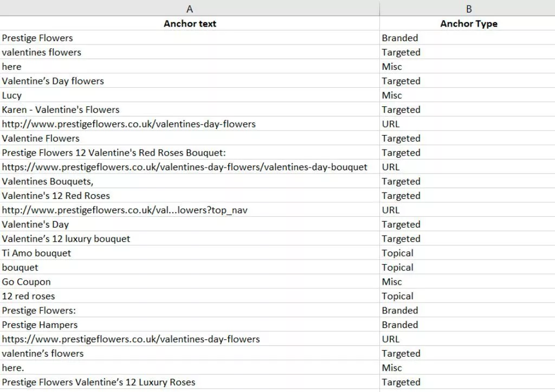The width and height of the screenshot is (555, 392).
Task: Click the URL ending in "valentines-day-bouquet"
Action: (184, 167)
